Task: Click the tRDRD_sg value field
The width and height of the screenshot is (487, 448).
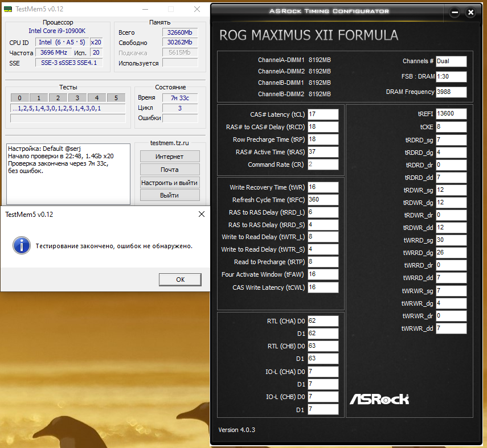Action: click(x=451, y=139)
